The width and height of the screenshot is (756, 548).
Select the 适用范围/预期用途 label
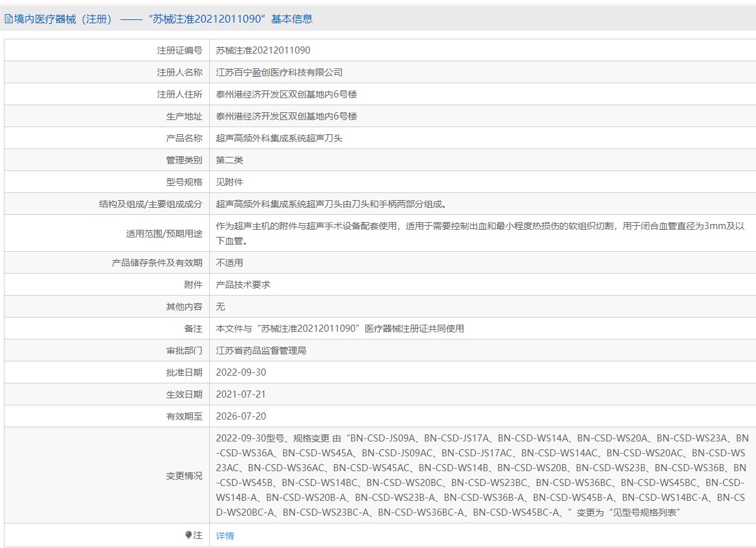coord(165,234)
